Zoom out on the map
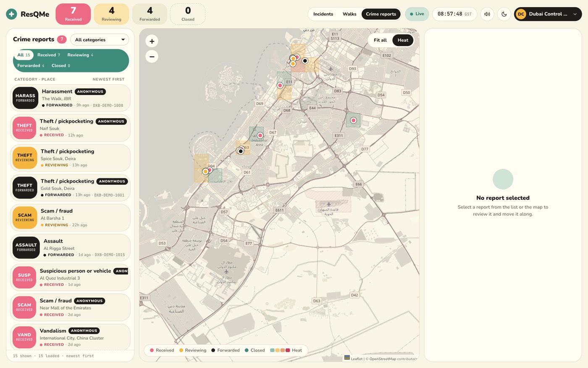Viewport: 588px width, 368px height. point(152,56)
